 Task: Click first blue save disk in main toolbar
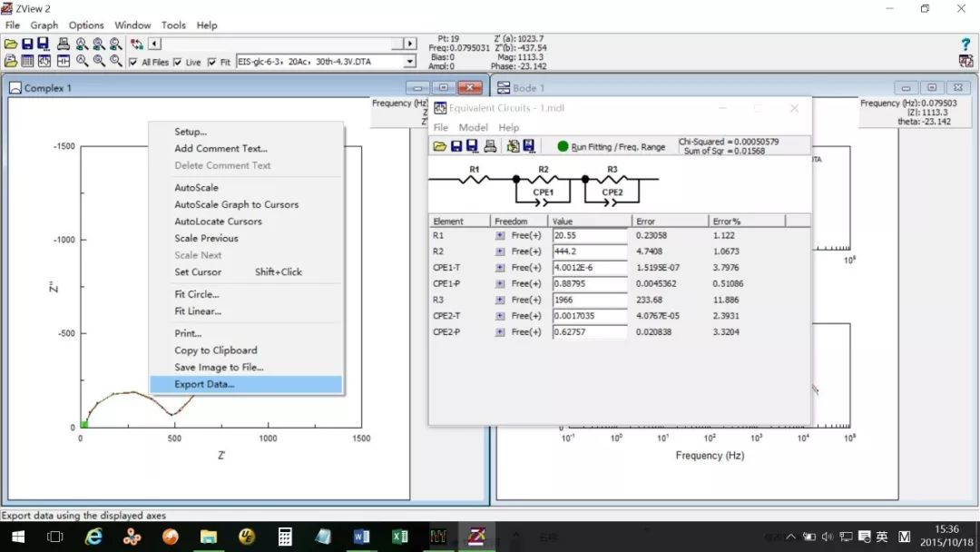27,44
